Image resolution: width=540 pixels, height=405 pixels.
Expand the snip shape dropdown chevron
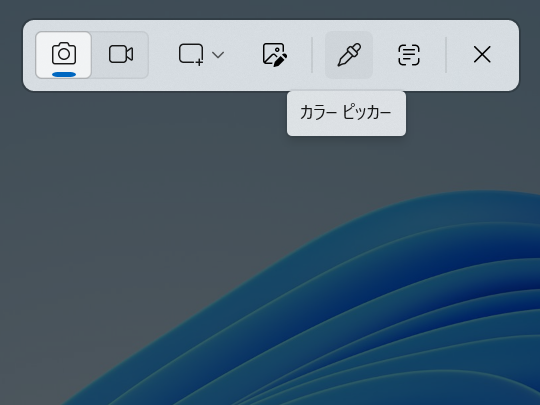coord(218,54)
